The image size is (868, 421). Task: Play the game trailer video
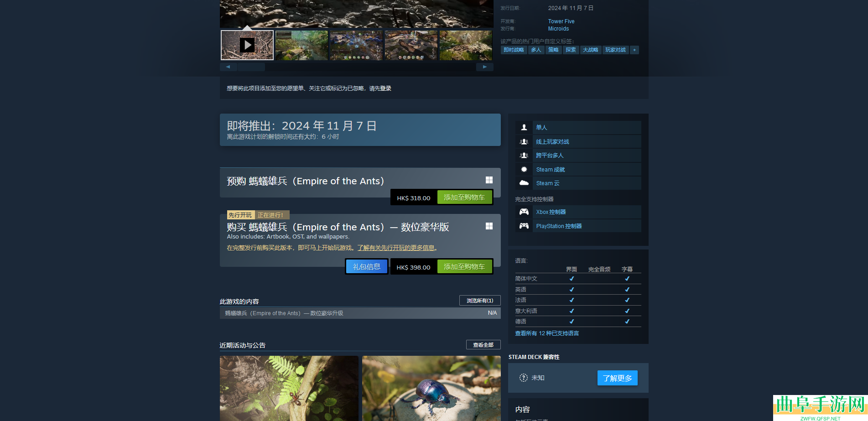click(x=247, y=45)
